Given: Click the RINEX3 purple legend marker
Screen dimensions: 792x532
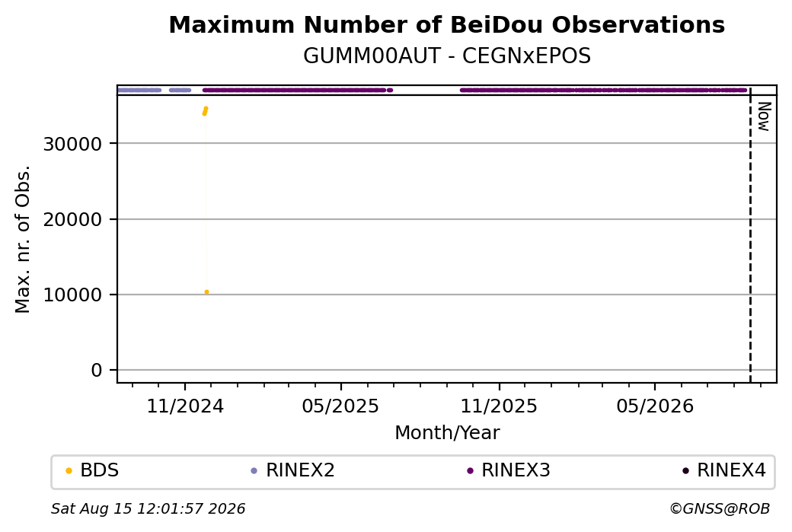Looking at the screenshot, I should coord(471,471).
